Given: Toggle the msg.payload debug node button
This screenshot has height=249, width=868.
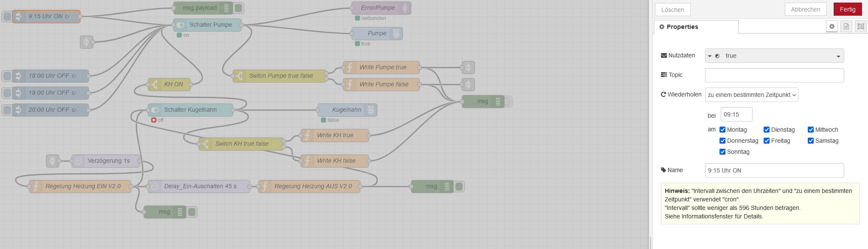Looking at the screenshot, I should pos(238,8).
